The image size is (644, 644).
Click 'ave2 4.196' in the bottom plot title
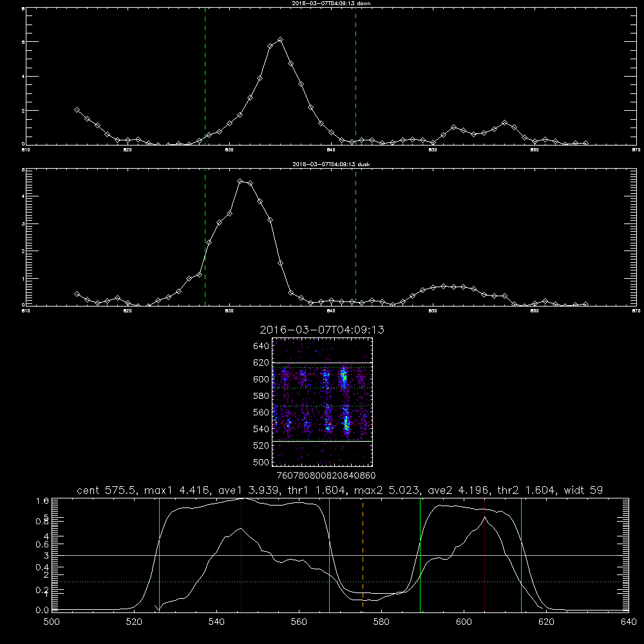pos(458,490)
